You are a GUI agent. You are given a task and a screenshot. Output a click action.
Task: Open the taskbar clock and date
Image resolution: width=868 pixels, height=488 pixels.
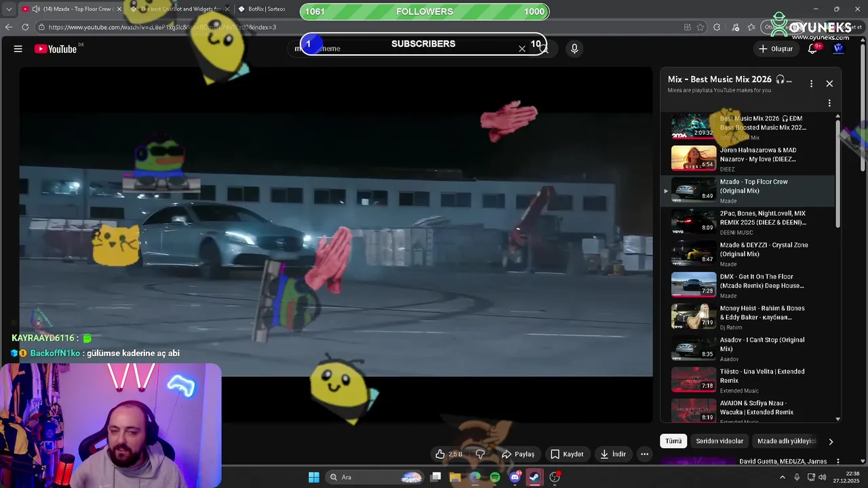pyautogui.click(x=846, y=477)
